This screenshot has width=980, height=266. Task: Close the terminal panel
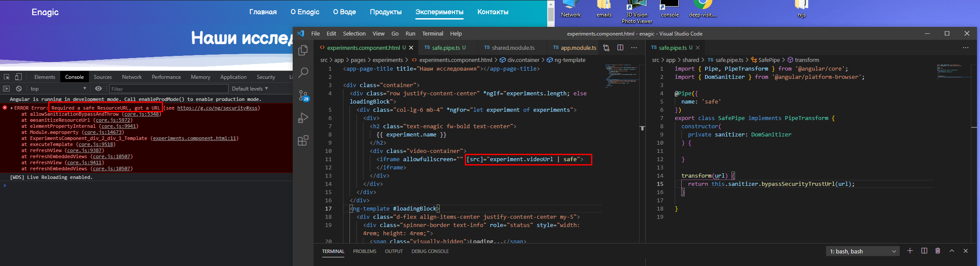point(966,251)
